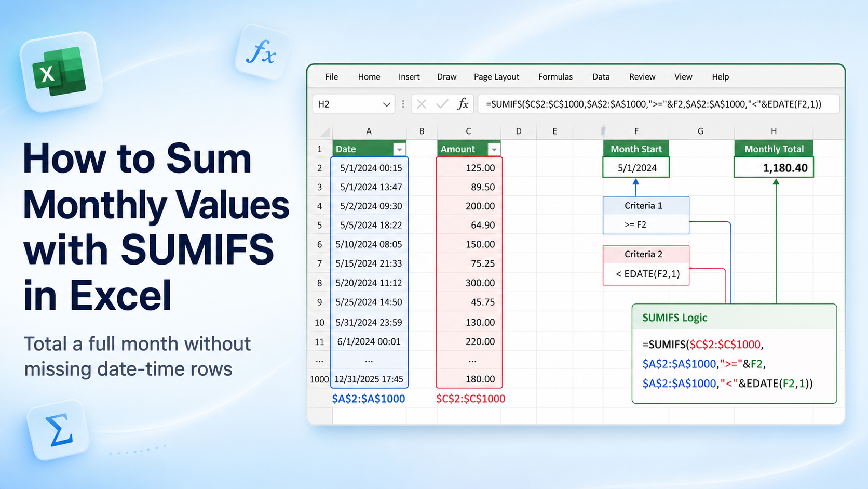868x489 pixels.
Task: Click amount cell 200.00
Action: point(469,206)
